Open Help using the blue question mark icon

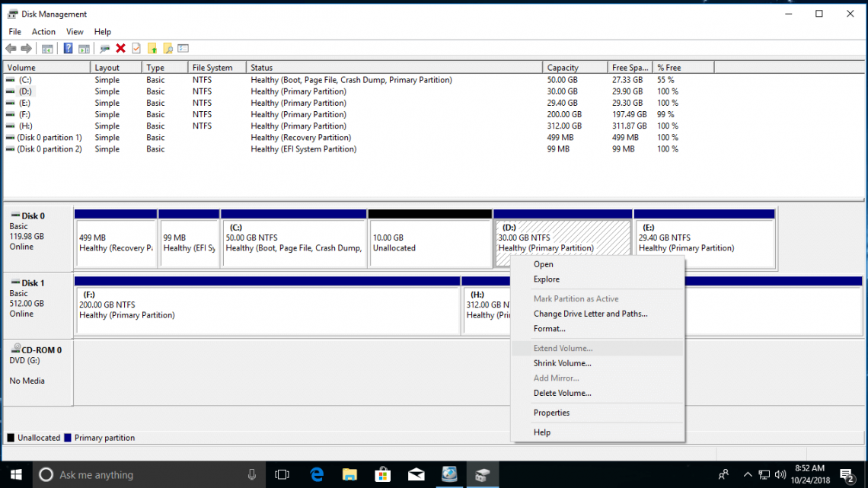click(68, 48)
